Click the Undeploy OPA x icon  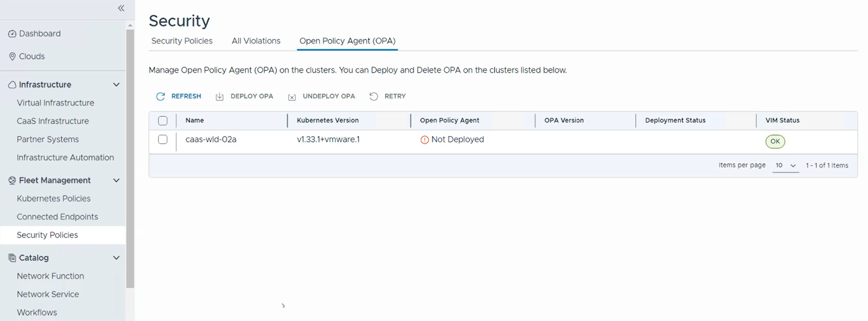[292, 97]
